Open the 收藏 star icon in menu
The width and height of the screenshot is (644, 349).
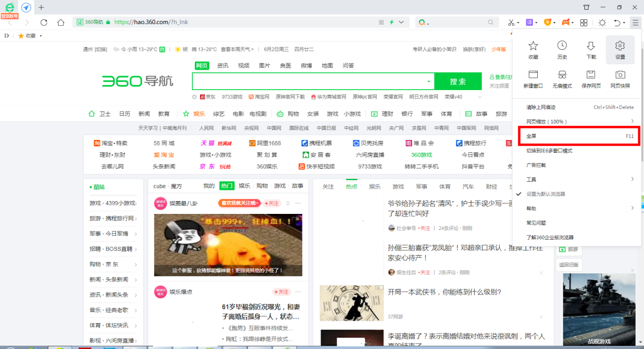click(533, 46)
